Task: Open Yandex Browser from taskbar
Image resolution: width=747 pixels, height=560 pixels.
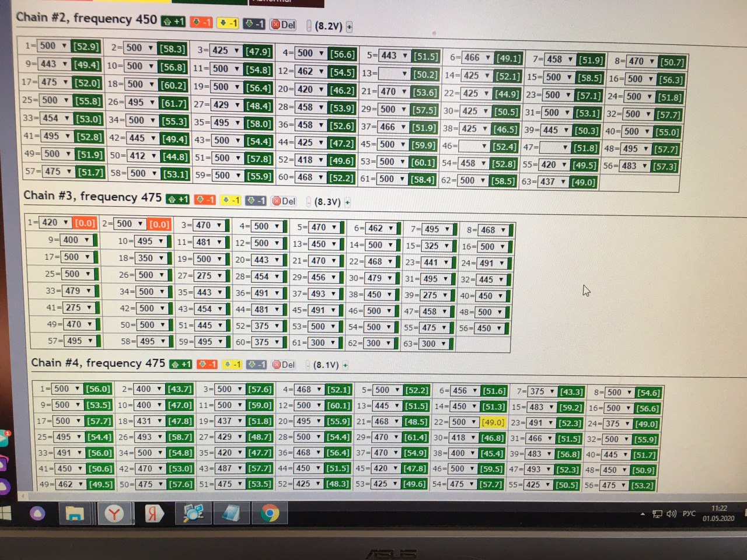Action: (114, 514)
